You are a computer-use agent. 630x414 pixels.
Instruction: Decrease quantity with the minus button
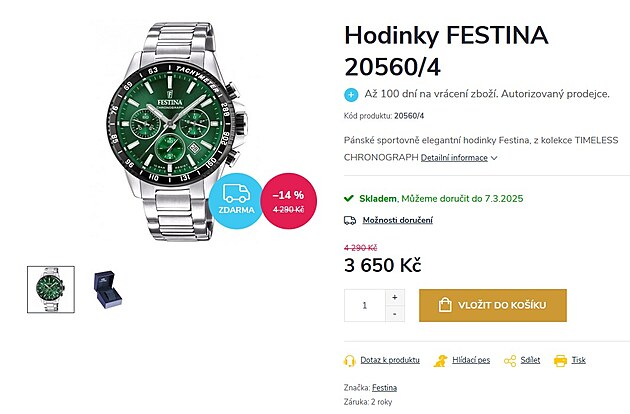point(394,314)
